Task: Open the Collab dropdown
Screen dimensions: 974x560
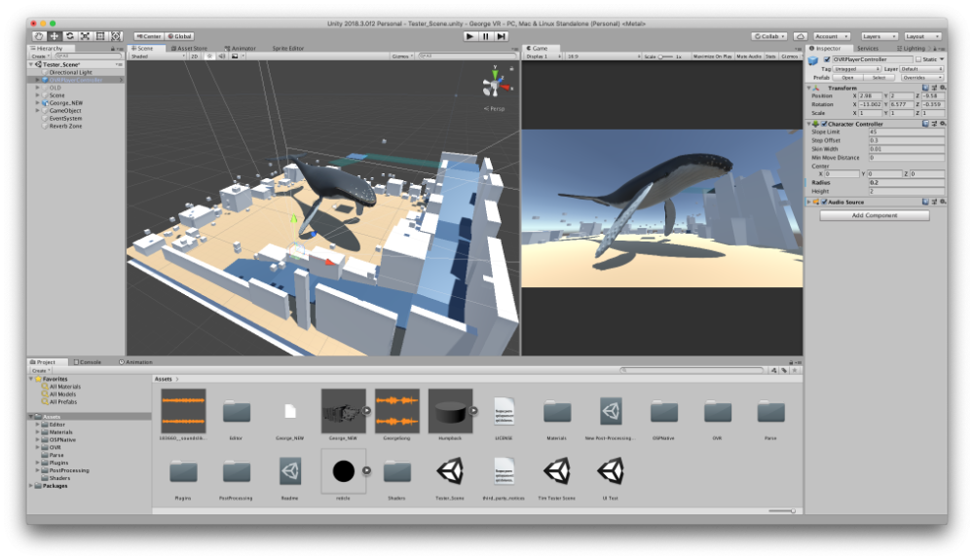Action: point(769,36)
